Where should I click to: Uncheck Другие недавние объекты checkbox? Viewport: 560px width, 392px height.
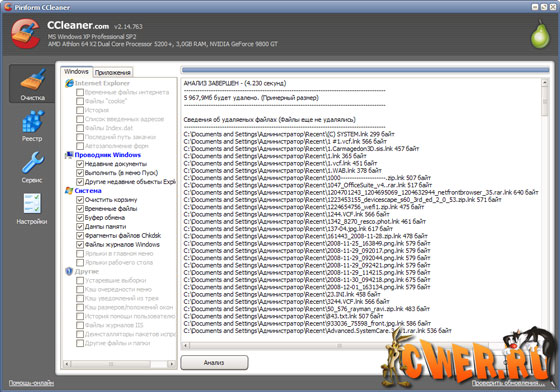[80, 182]
